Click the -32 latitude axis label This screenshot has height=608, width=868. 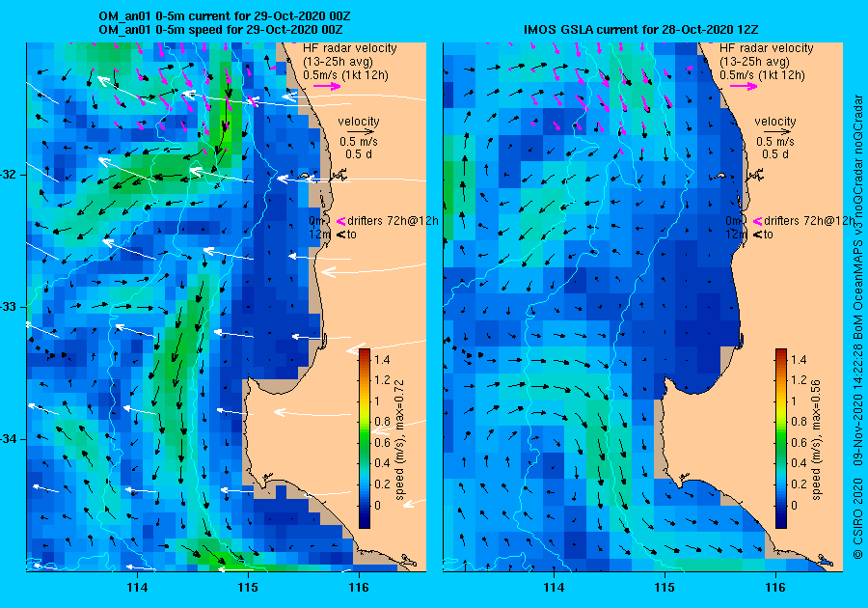9,175
